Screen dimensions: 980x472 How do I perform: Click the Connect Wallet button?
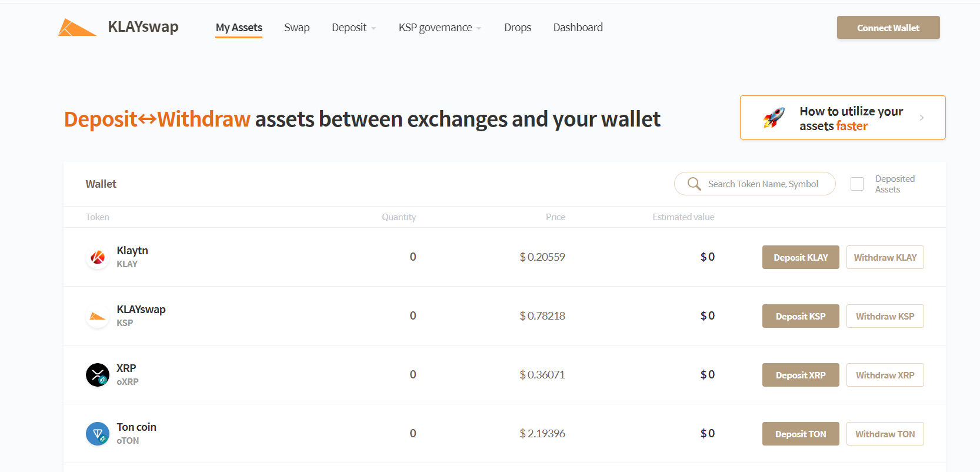[x=888, y=28]
